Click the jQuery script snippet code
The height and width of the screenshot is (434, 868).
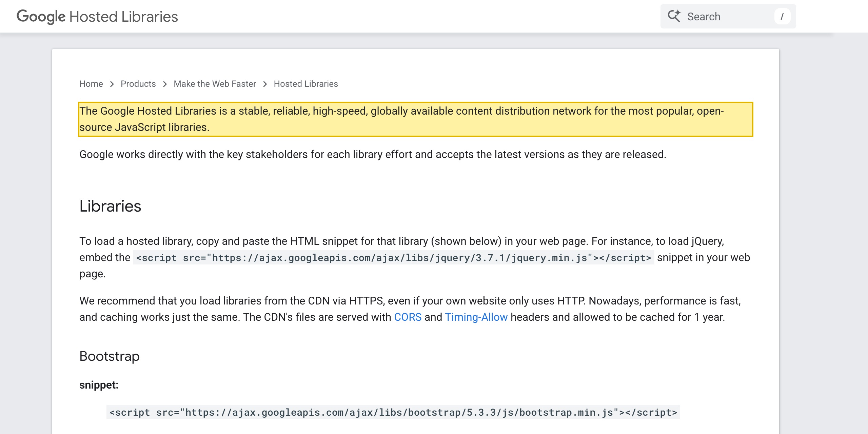[x=393, y=258]
